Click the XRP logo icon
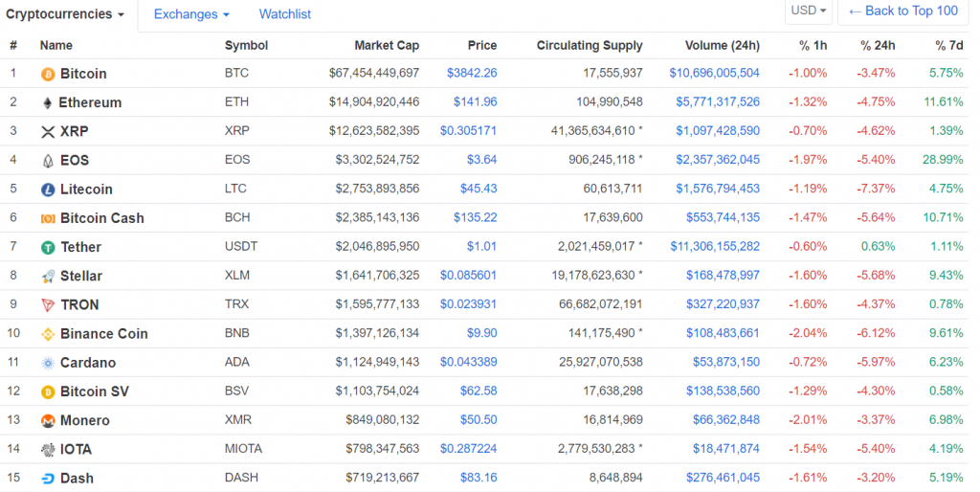 [48, 132]
